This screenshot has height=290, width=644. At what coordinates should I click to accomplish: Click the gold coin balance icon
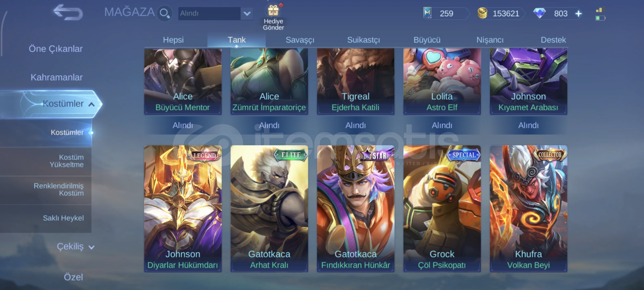click(x=482, y=13)
